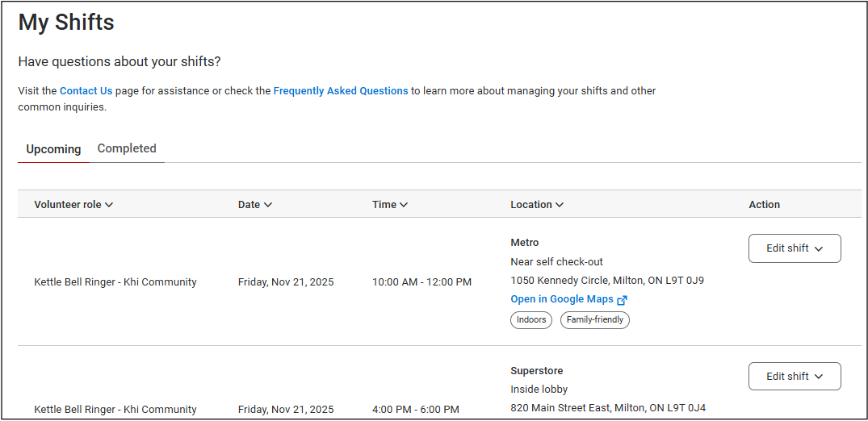This screenshot has height=421, width=868.
Task: Open the Contact Us page link
Action: [86, 91]
